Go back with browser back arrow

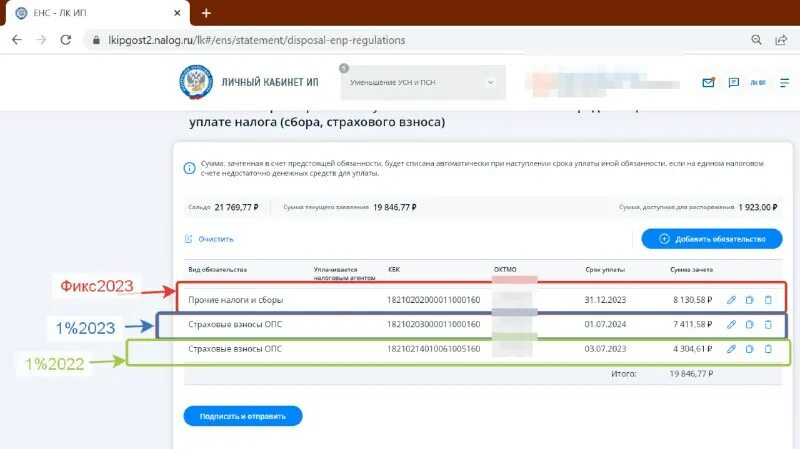click(17, 40)
